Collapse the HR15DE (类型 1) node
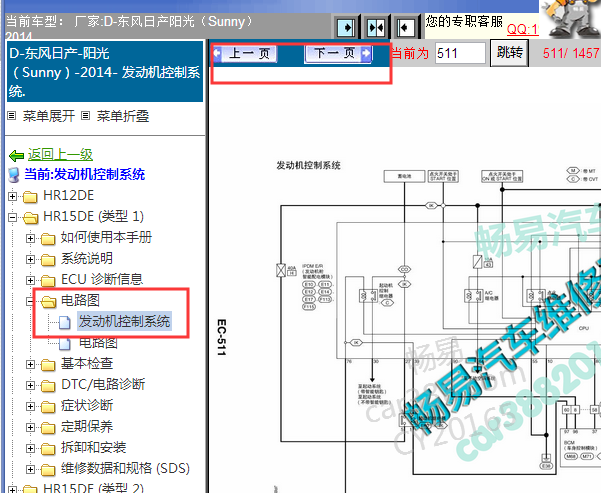601x493 pixels. click(x=12, y=217)
